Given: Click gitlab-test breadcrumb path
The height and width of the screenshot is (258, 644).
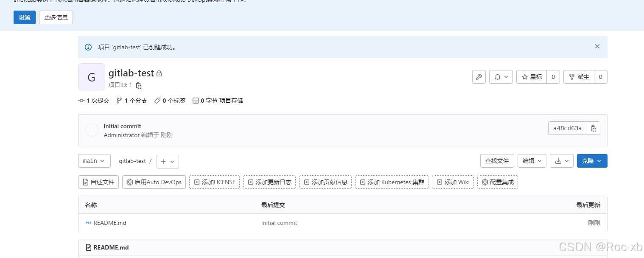Looking at the screenshot, I should 132,161.
